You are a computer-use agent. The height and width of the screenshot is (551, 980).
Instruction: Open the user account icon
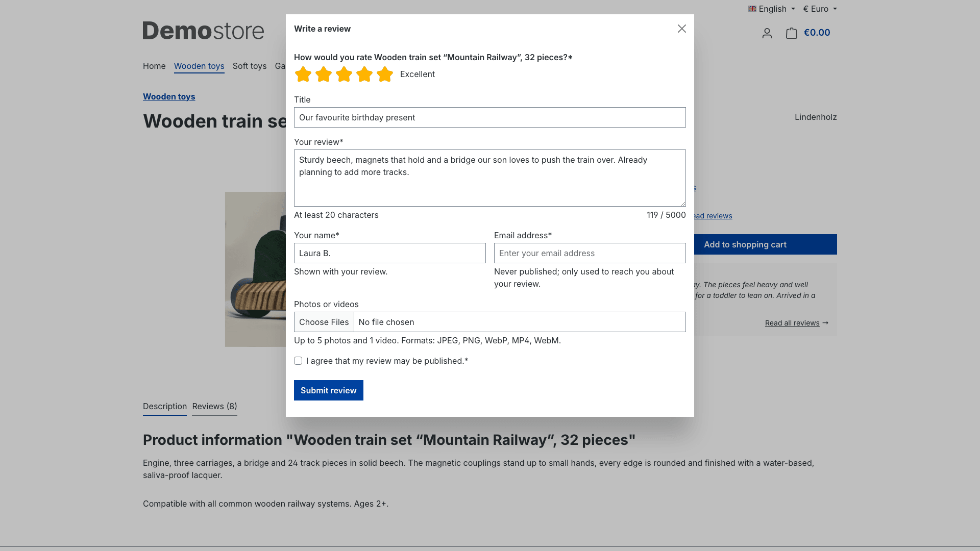click(767, 33)
